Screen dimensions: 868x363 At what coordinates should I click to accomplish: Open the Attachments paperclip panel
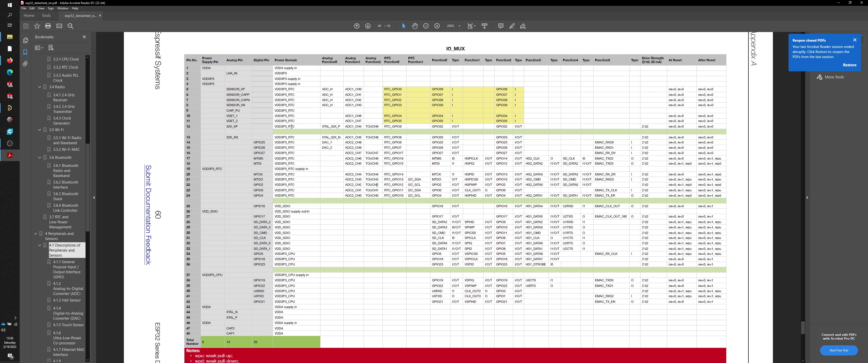(x=25, y=64)
